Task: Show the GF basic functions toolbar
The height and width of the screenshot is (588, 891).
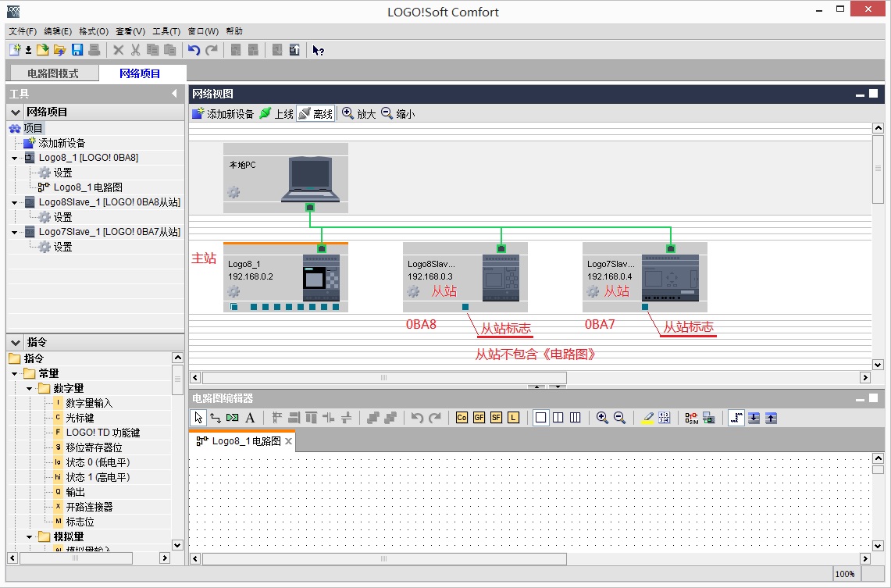Action: (x=479, y=418)
